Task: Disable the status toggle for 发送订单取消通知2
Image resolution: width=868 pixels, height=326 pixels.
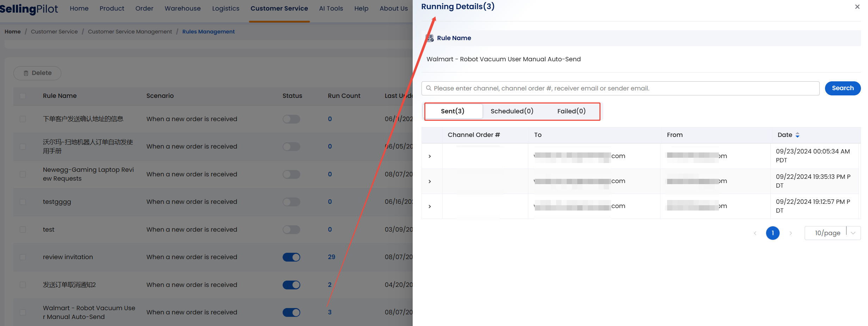Action: 291,285
